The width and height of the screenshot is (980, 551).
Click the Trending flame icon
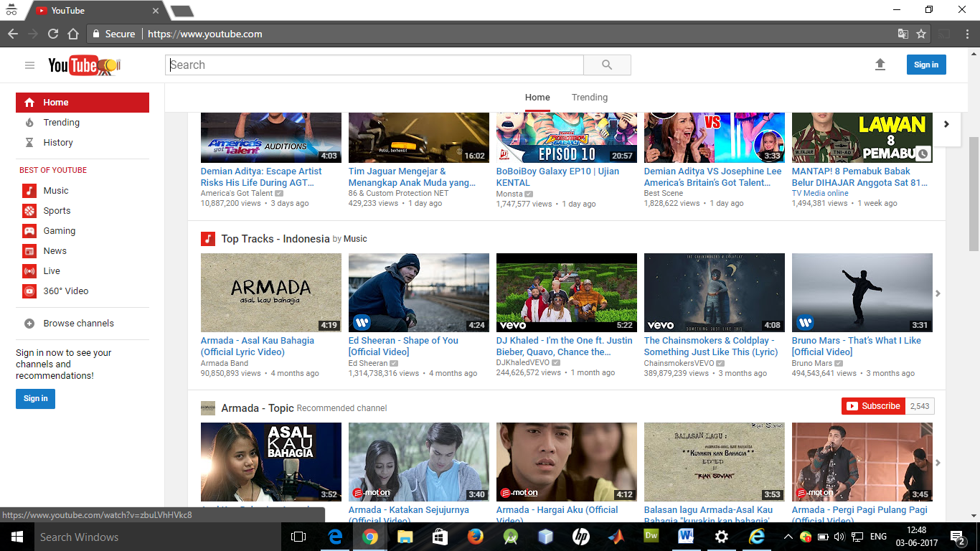29,123
